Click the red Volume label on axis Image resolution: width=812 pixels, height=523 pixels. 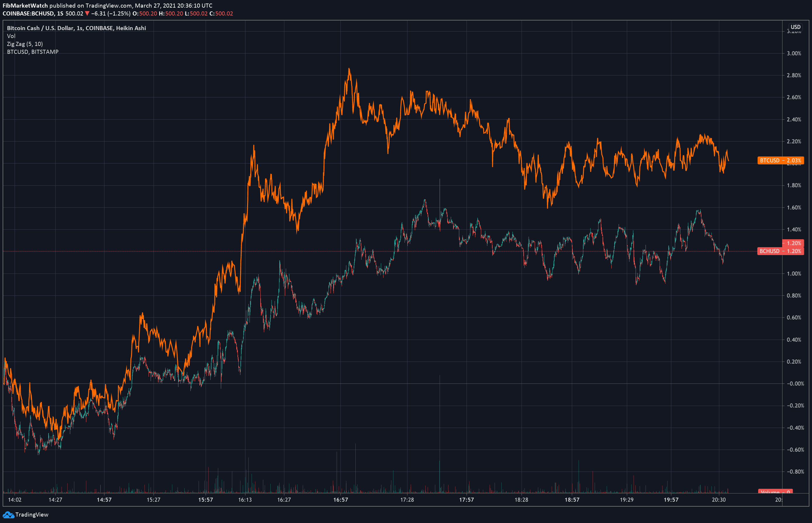click(775, 492)
